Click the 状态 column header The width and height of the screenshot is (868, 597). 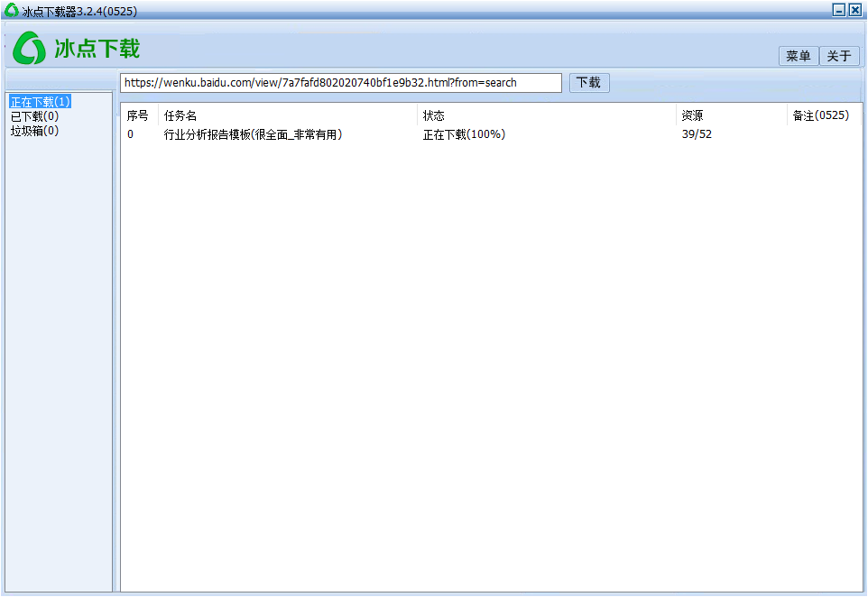coord(547,115)
